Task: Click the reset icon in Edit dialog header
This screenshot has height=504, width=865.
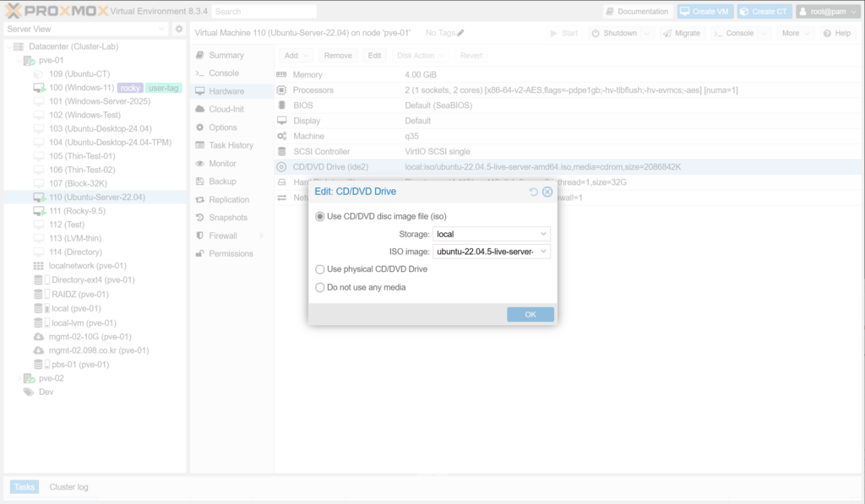Action: point(534,192)
